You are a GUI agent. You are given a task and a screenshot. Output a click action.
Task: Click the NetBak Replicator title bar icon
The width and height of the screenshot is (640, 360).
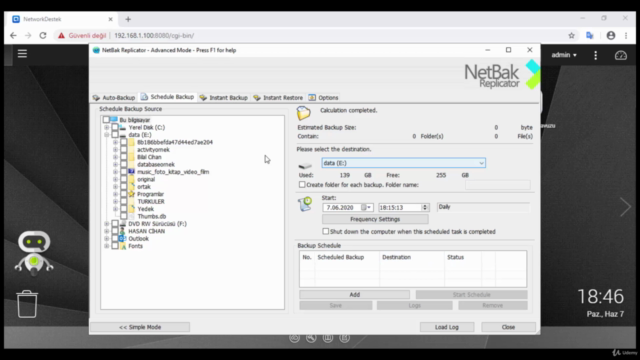click(96, 50)
